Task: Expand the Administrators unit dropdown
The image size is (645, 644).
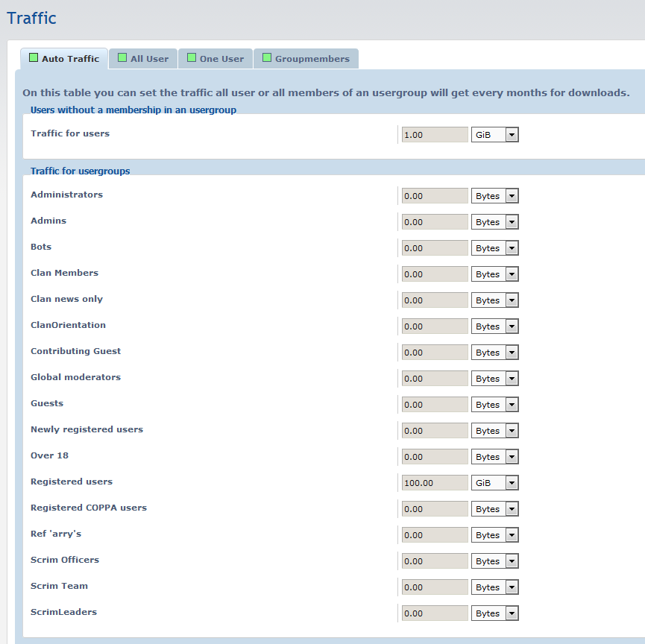Action: pos(494,196)
